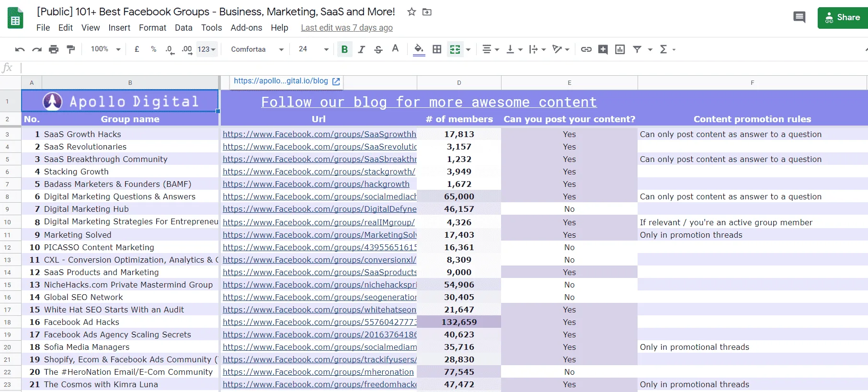This screenshot has width=868, height=392.
Task: Open the Data menu
Action: point(183,28)
